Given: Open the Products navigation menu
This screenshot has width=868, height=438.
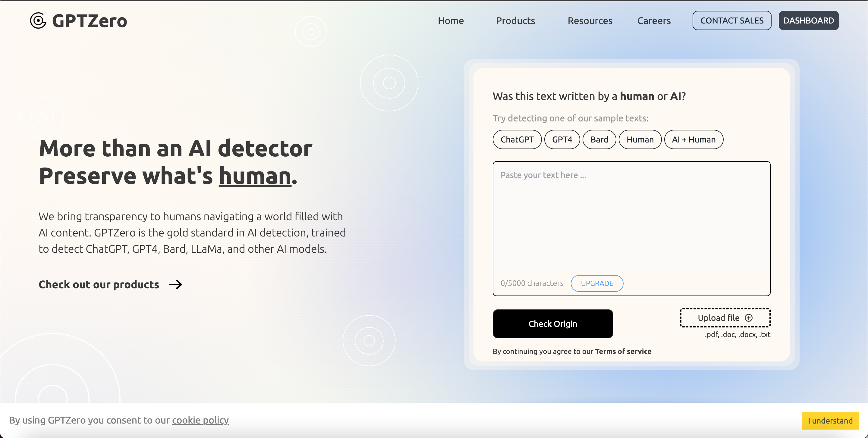Looking at the screenshot, I should [515, 20].
